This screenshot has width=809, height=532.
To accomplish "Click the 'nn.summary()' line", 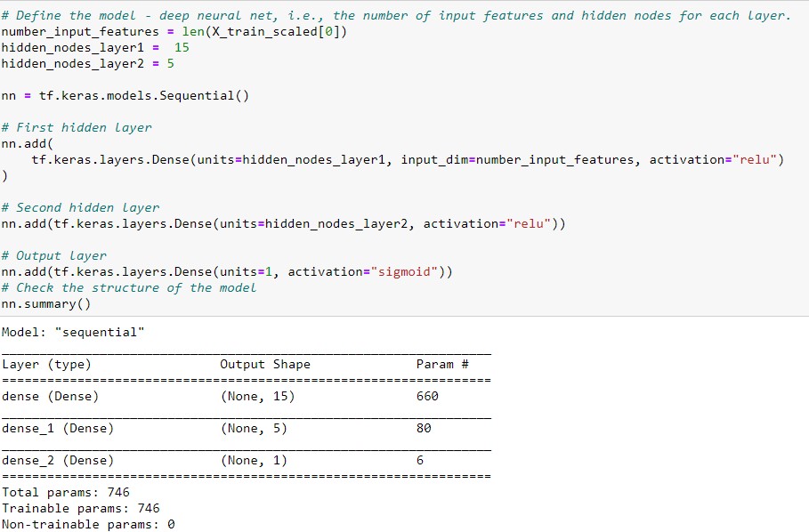I will point(46,304).
